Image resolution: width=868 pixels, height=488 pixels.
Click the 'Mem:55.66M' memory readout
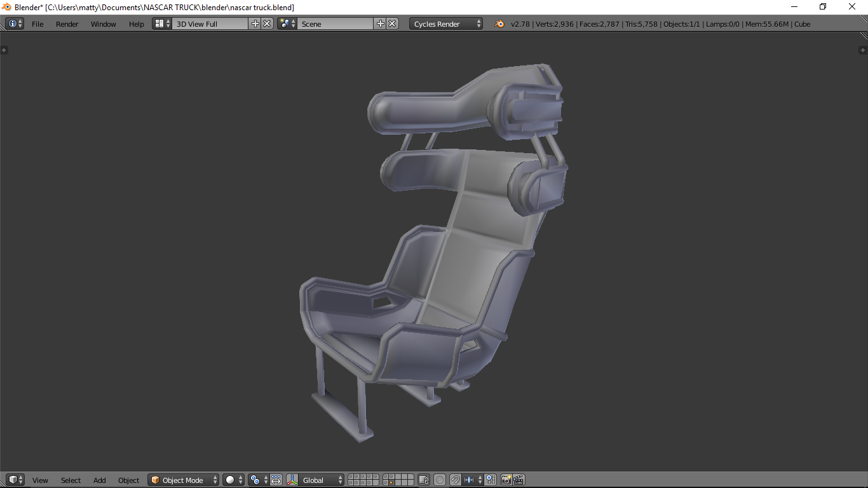pyautogui.click(x=767, y=24)
